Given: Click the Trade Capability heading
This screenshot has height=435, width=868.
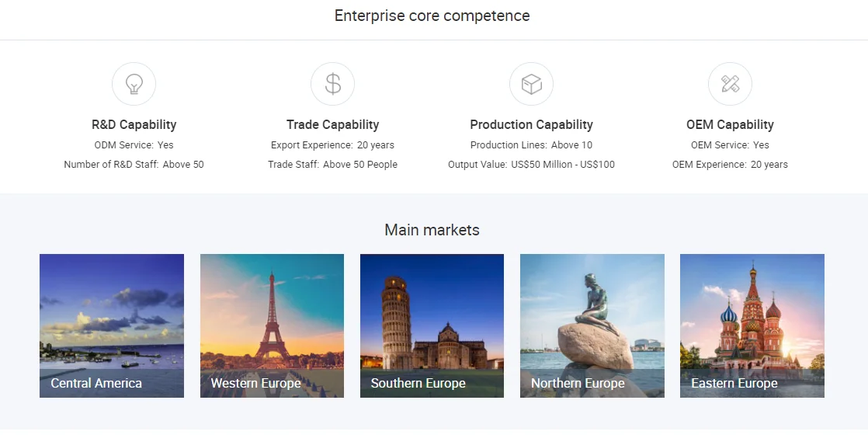Looking at the screenshot, I should [x=332, y=124].
